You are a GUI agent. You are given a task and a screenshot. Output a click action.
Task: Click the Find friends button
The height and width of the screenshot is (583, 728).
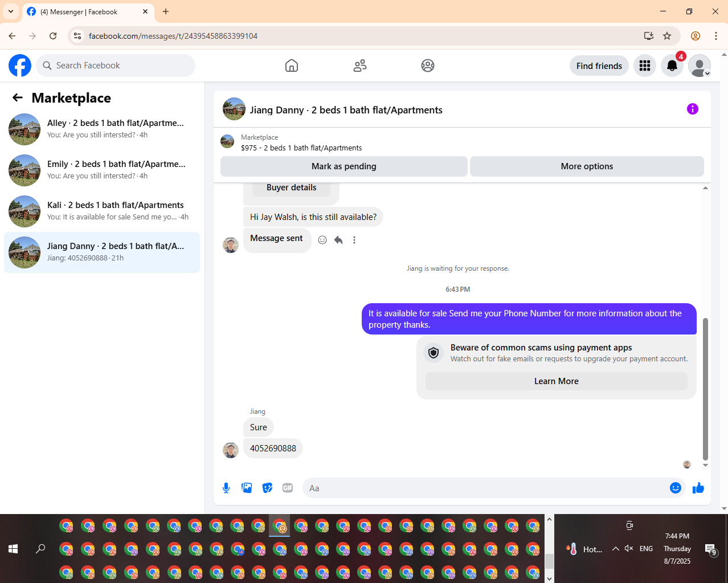tap(599, 66)
